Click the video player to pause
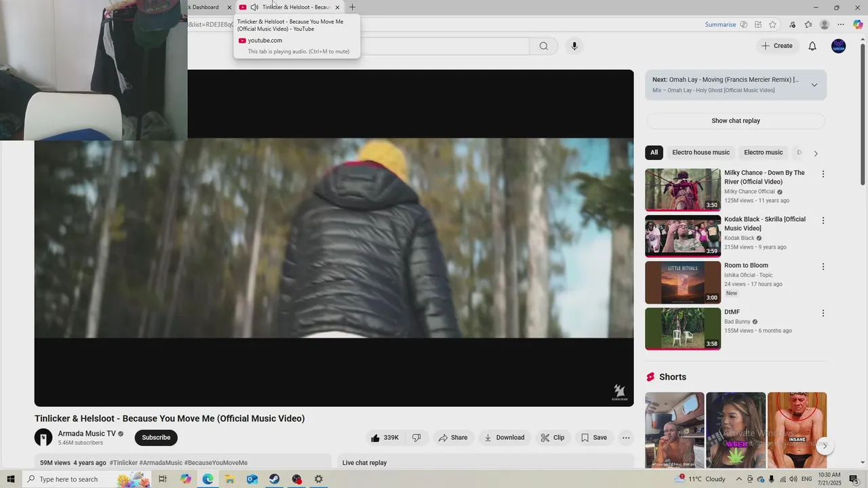The height and width of the screenshot is (488, 868). pyautogui.click(x=334, y=238)
